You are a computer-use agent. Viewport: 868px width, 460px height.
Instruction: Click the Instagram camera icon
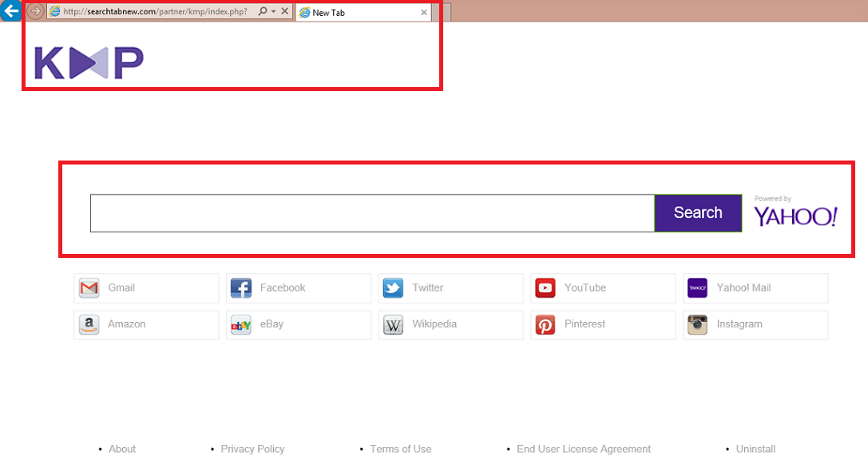pos(697,325)
